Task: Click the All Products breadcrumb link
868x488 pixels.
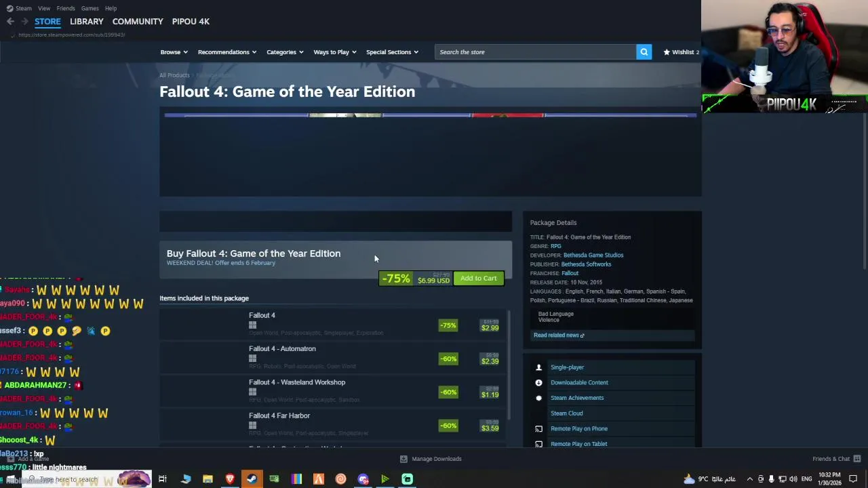Action: tap(174, 75)
